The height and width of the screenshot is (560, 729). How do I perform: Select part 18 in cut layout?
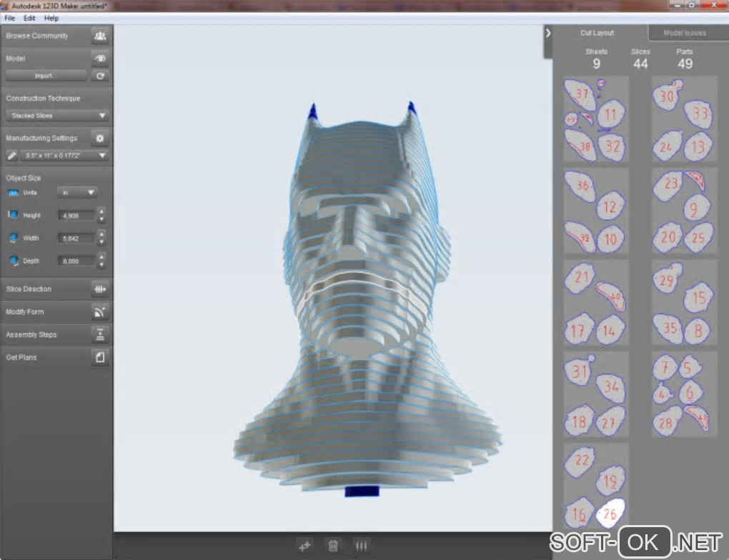click(x=579, y=421)
